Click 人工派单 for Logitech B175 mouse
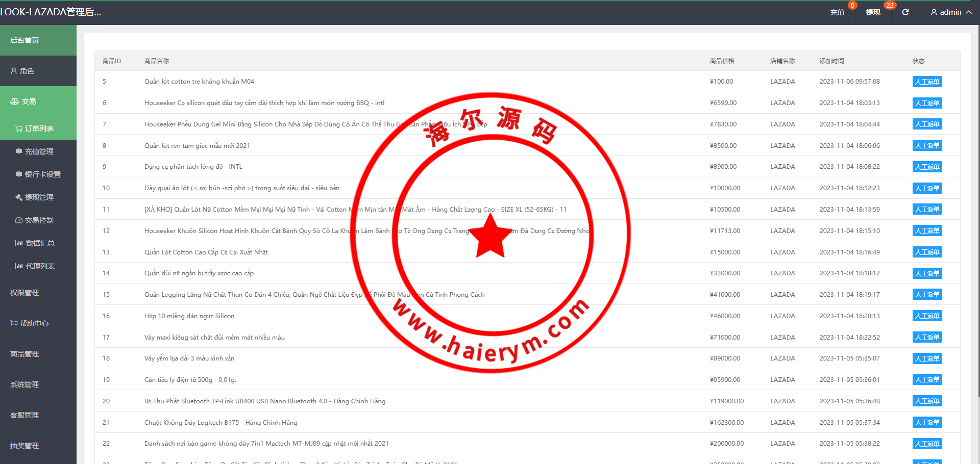The image size is (980, 464). click(927, 423)
